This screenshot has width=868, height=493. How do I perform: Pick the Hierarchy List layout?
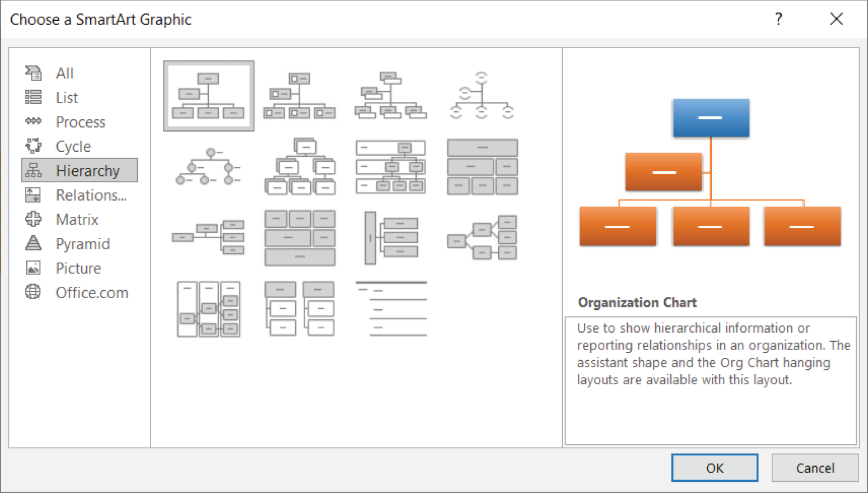tap(300, 309)
